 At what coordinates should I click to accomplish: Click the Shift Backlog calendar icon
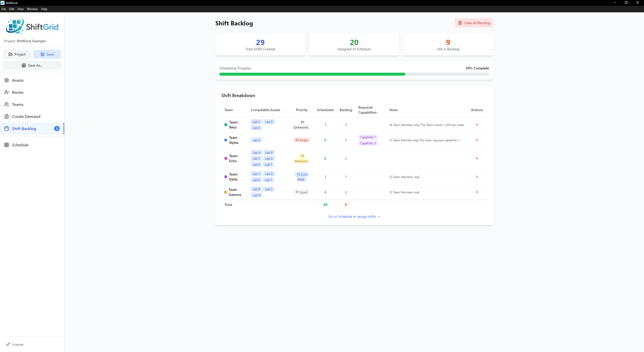pos(7,128)
